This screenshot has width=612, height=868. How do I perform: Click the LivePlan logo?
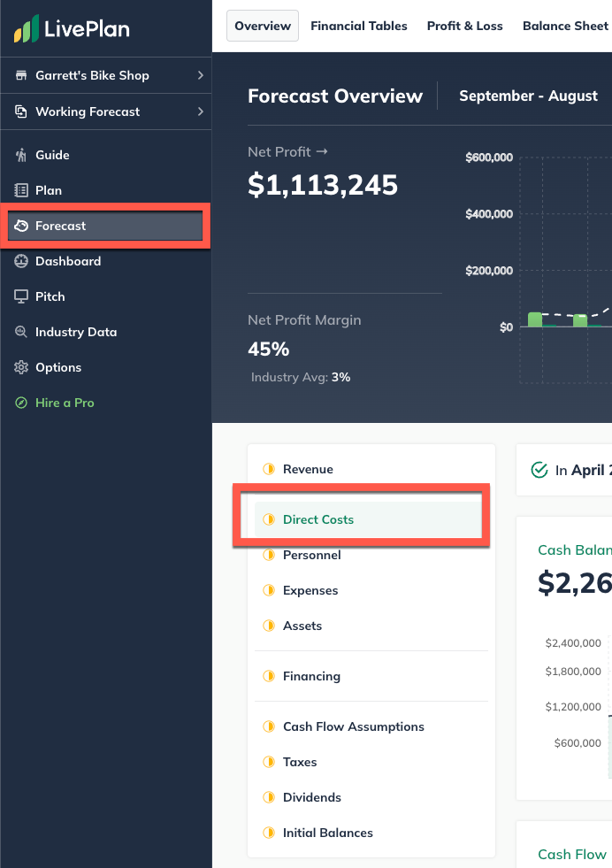click(72, 28)
